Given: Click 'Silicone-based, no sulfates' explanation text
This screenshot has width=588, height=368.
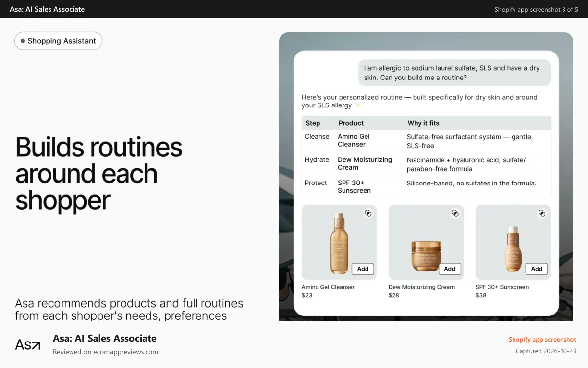Looking at the screenshot, I should (x=471, y=183).
